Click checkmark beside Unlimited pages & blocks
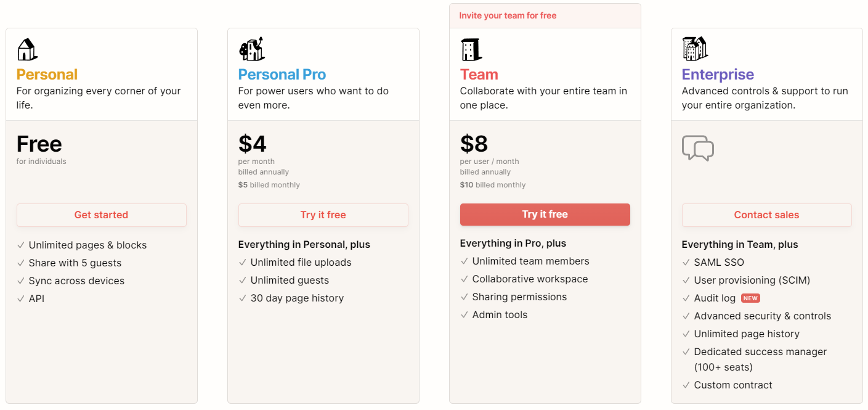Viewport: 868px width, 410px height. click(21, 245)
